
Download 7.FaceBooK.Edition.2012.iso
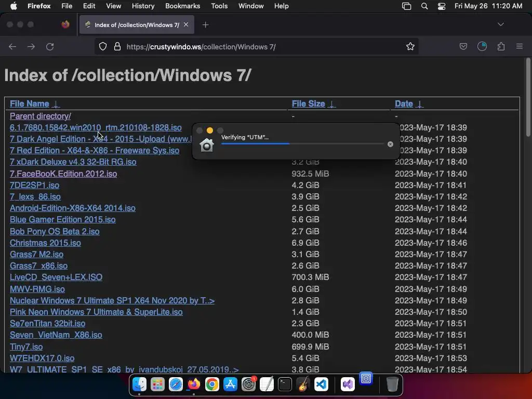point(63,174)
